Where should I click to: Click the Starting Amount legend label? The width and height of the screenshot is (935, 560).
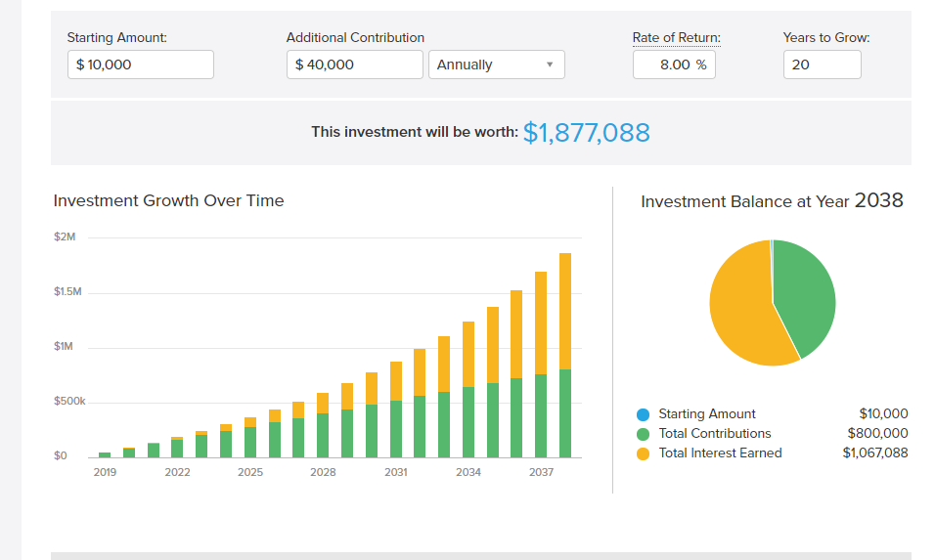706,414
